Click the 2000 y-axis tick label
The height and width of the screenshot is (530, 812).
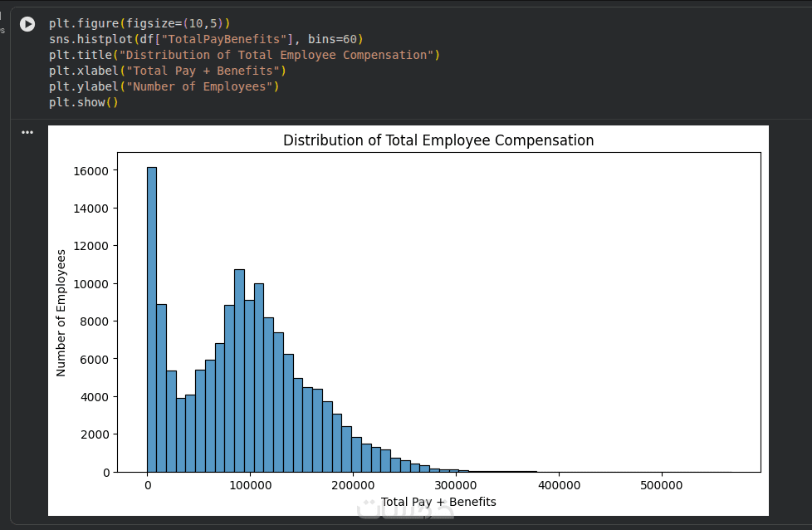click(93, 434)
